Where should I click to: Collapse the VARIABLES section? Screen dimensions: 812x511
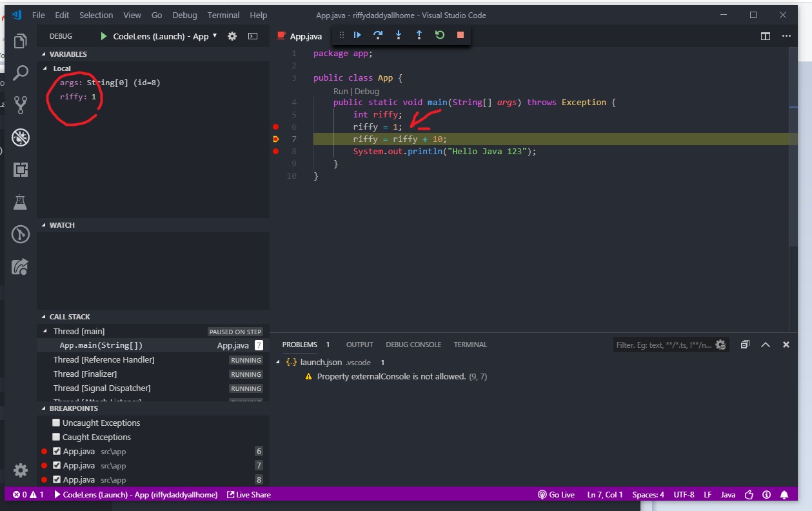[68, 54]
